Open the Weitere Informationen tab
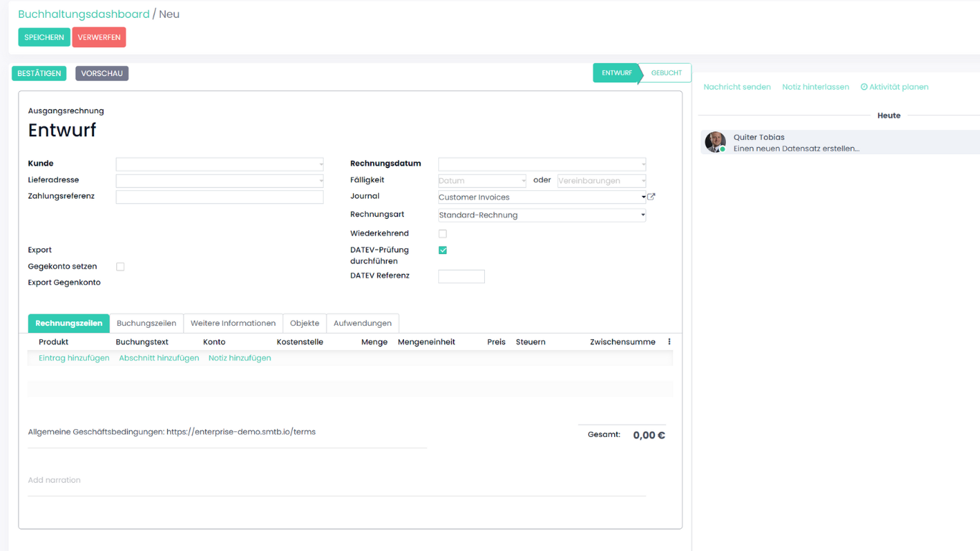 (x=233, y=324)
